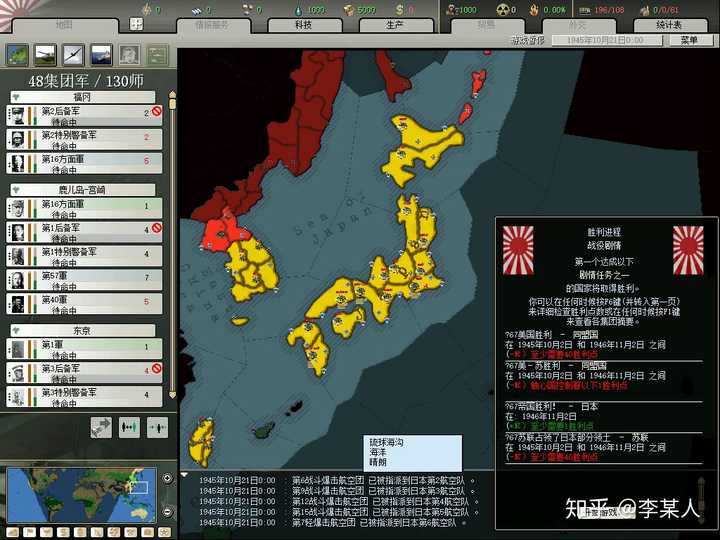Select the 第1军 unit in 东京
The width and height of the screenshot is (720, 540).
pos(84,349)
